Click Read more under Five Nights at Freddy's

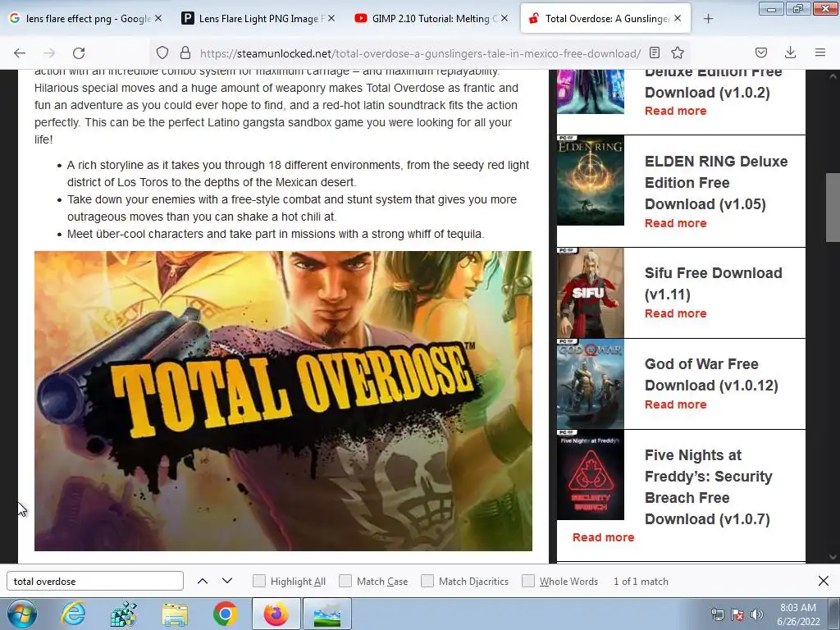click(x=603, y=537)
